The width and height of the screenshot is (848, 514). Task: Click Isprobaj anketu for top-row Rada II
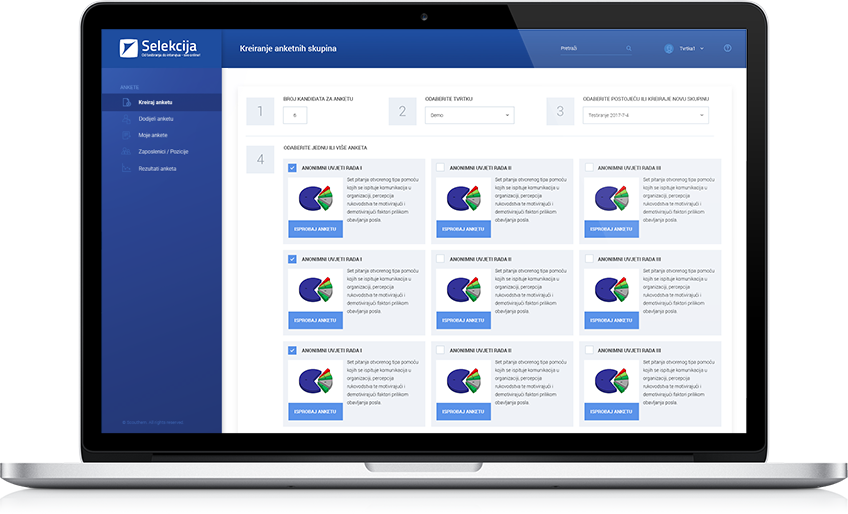point(463,229)
